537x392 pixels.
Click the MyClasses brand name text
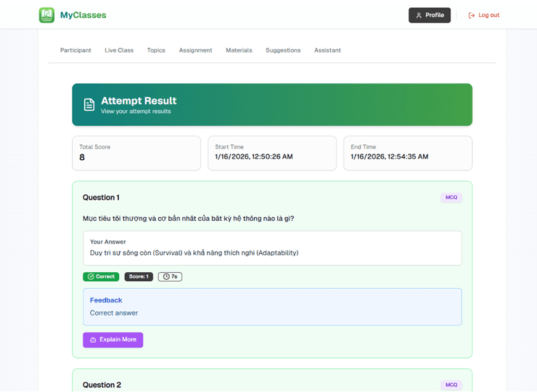pyautogui.click(x=84, y=15)
